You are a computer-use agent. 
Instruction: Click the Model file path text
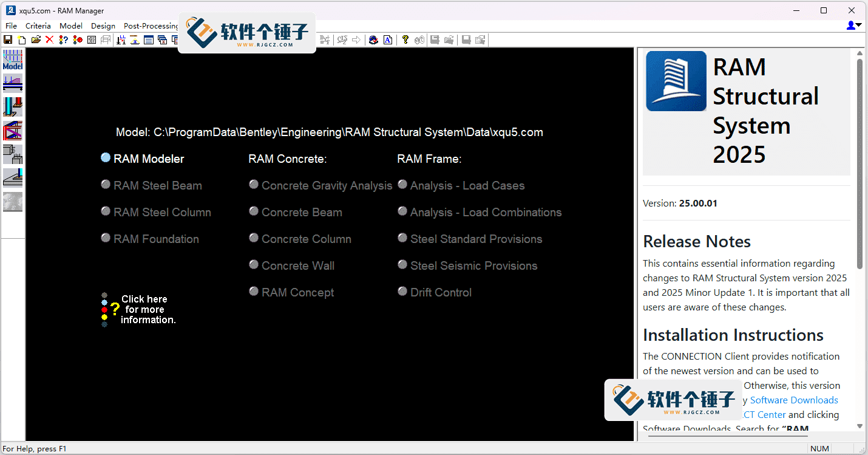(330, 132)
